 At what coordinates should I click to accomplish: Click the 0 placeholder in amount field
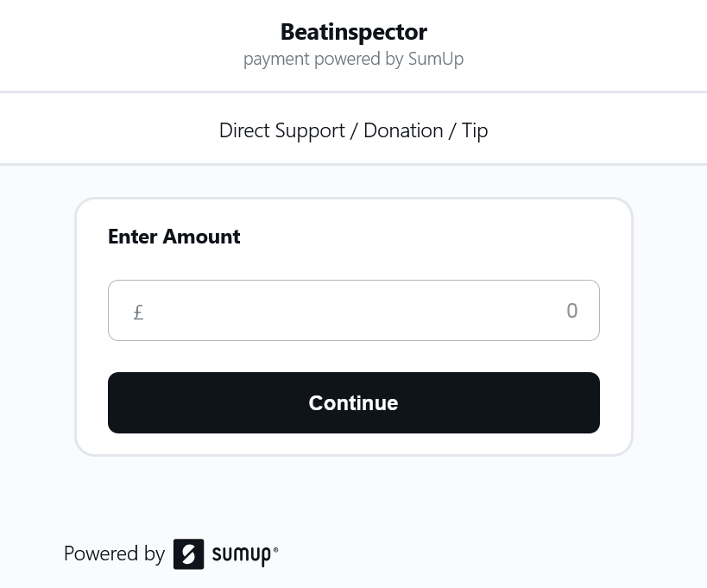click(x=571, y=311)
